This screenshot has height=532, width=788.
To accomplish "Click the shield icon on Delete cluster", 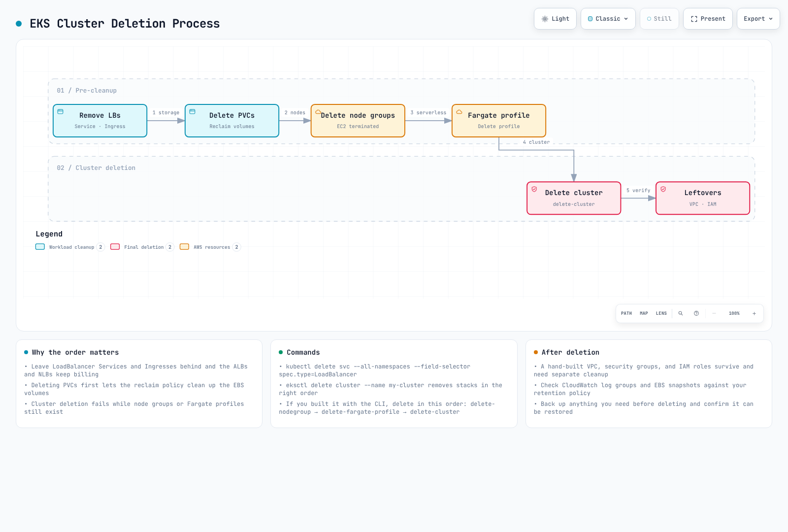I will tap(534, 189).
